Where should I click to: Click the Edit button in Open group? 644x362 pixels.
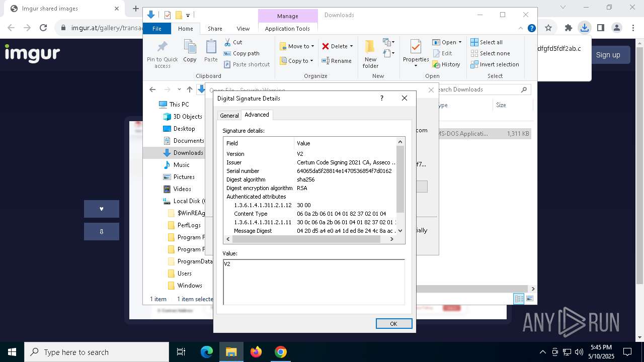(x=442, y=53)
